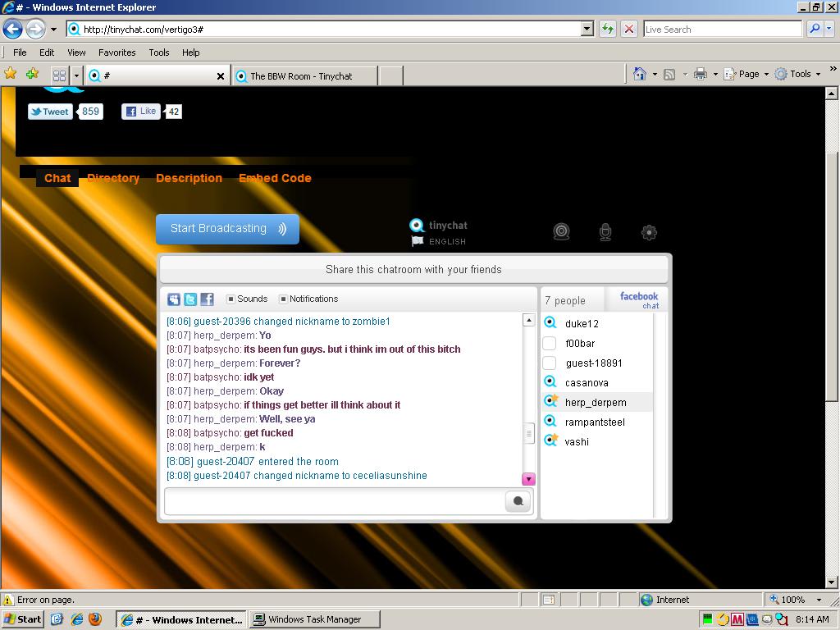This screenshot has width=840, height=630.
Task: Expand the address bar URL dropdown
Action: pyautogui.click(x=587, y=29)
